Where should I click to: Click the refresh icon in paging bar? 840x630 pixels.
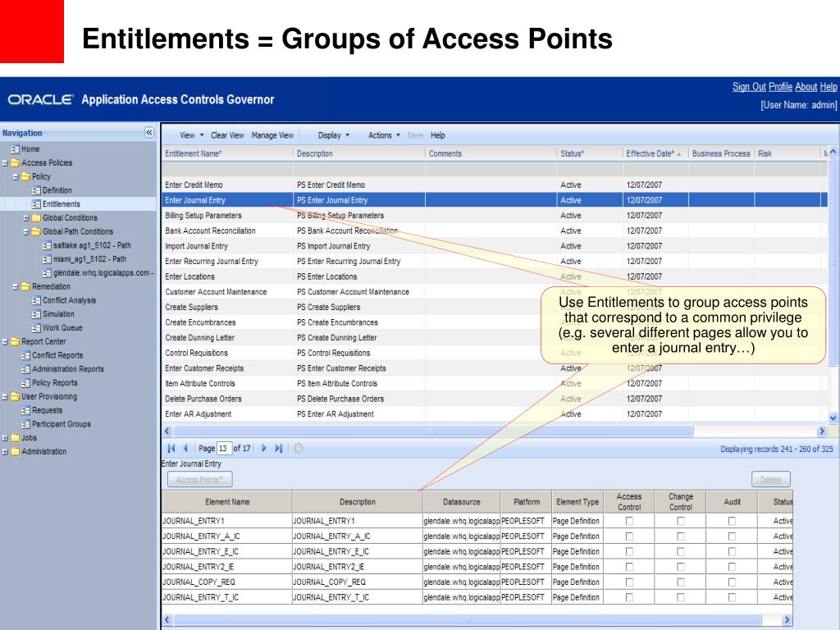(x=299, y=449)
